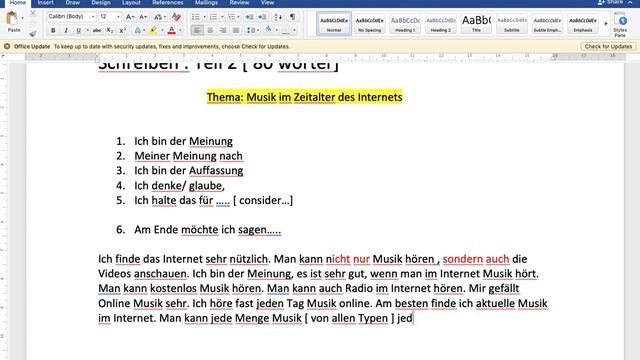Open the highlight color dropdown arrow

tap(162, 30)
